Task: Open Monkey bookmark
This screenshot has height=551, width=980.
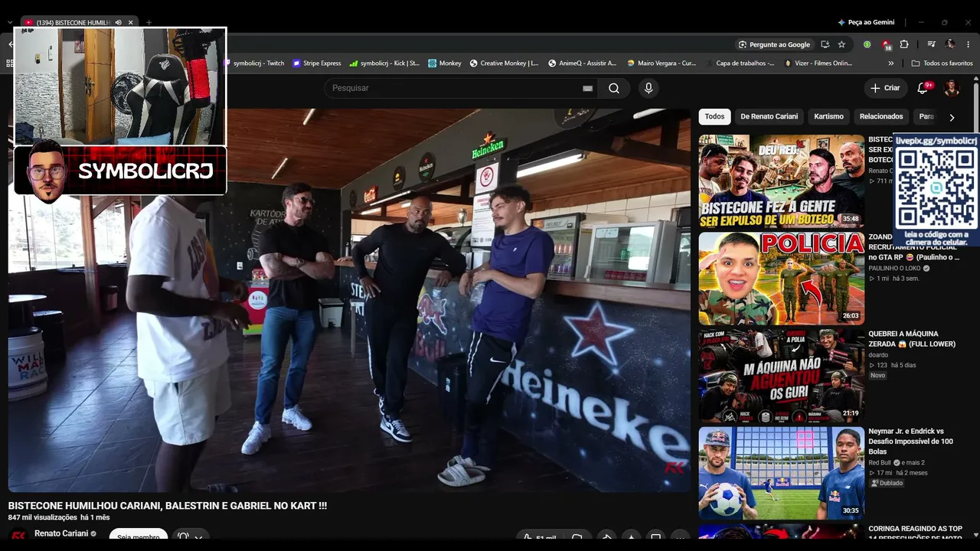Action: coord(445,64)
